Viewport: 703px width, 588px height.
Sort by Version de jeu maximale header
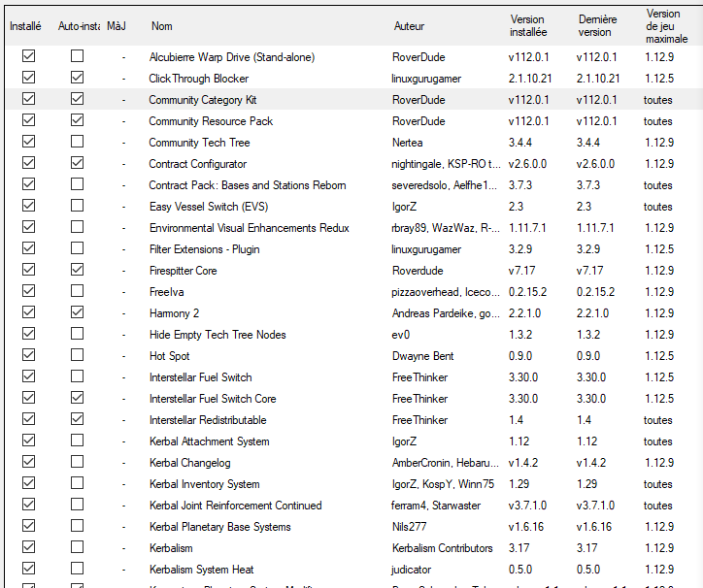[x=666, y=26]
